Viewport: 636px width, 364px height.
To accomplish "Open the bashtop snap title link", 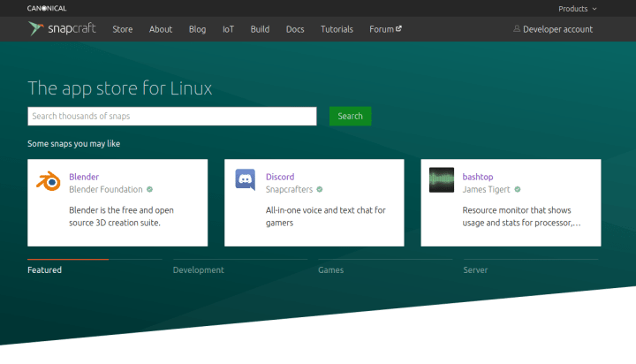I will pos(478,177).
